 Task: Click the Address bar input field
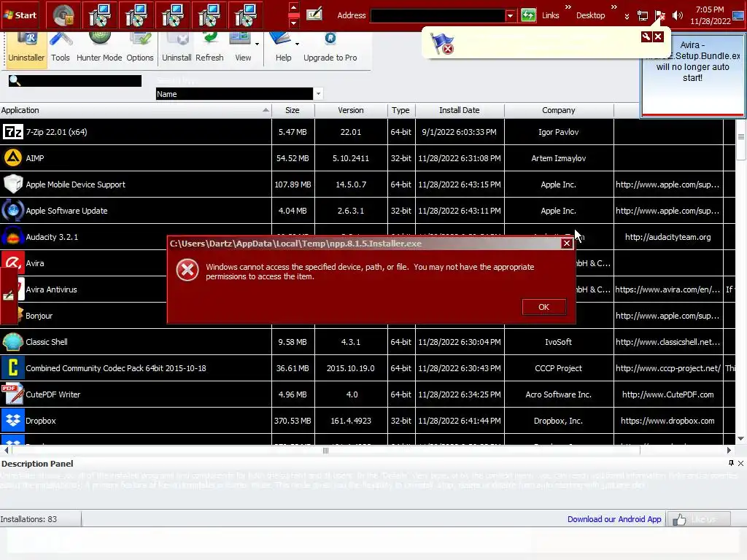[438, 15]
